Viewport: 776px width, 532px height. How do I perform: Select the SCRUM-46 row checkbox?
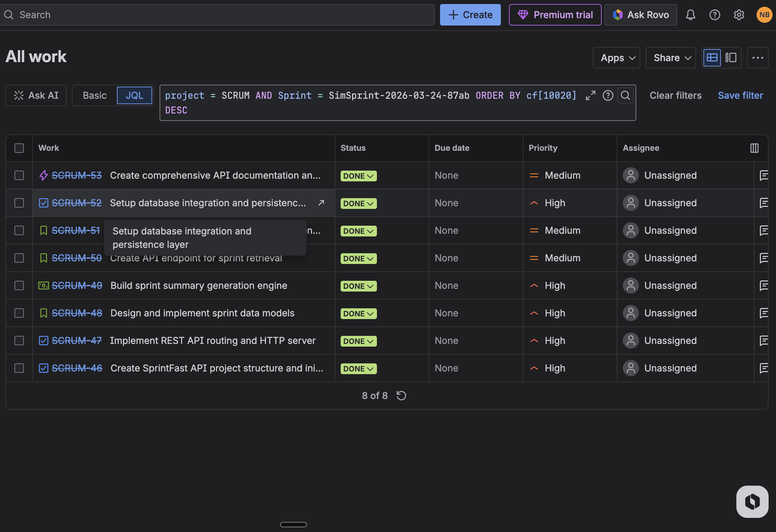coord(19,368)
